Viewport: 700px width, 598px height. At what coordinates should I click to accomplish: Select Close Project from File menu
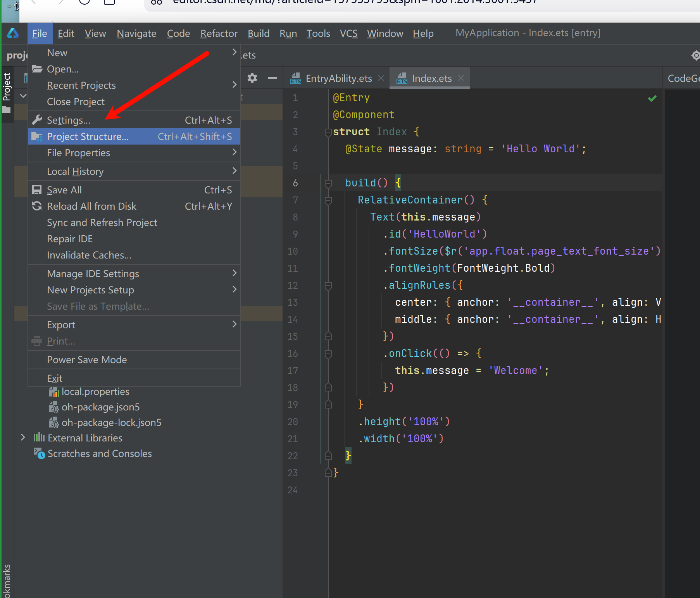pos(134,102)
